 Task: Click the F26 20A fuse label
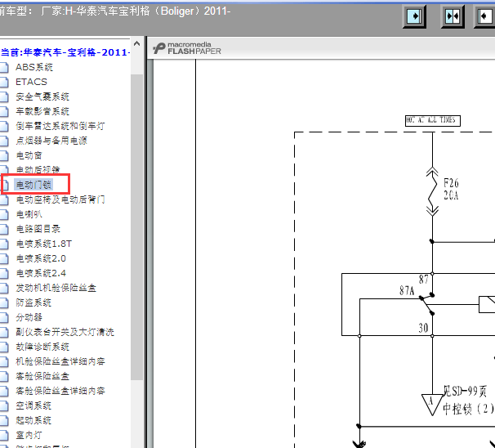(451, 189)
